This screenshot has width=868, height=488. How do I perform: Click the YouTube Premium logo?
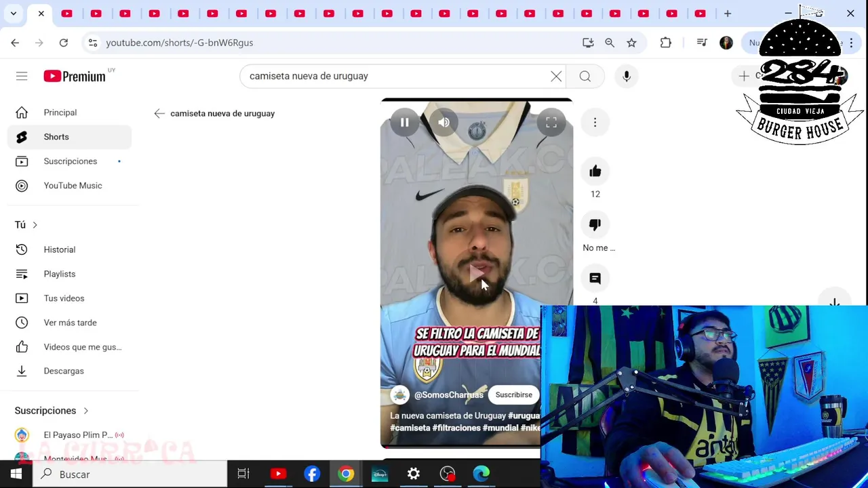coord(75,76)
